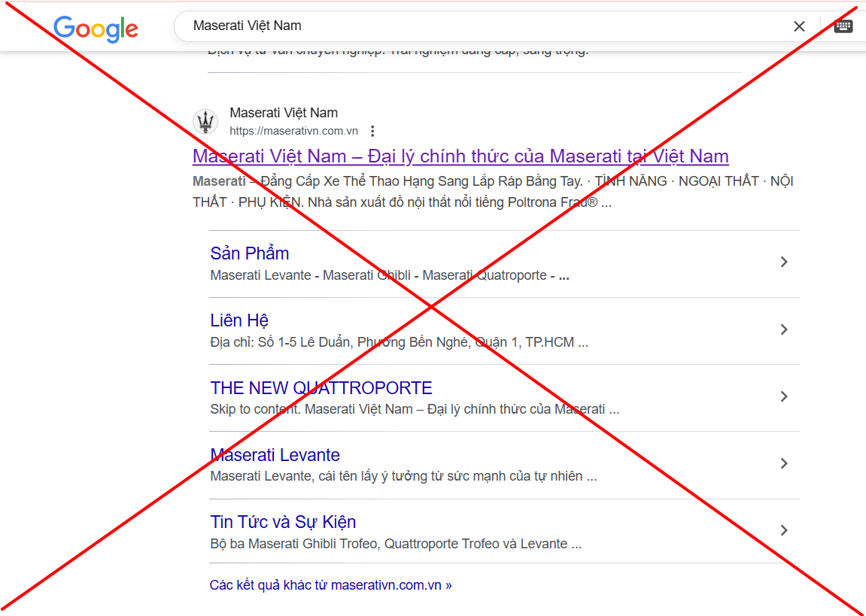Click the 'Maserati Việt Nam' site name above the URL
Screen dimensions: 866x616
point(284,113)
